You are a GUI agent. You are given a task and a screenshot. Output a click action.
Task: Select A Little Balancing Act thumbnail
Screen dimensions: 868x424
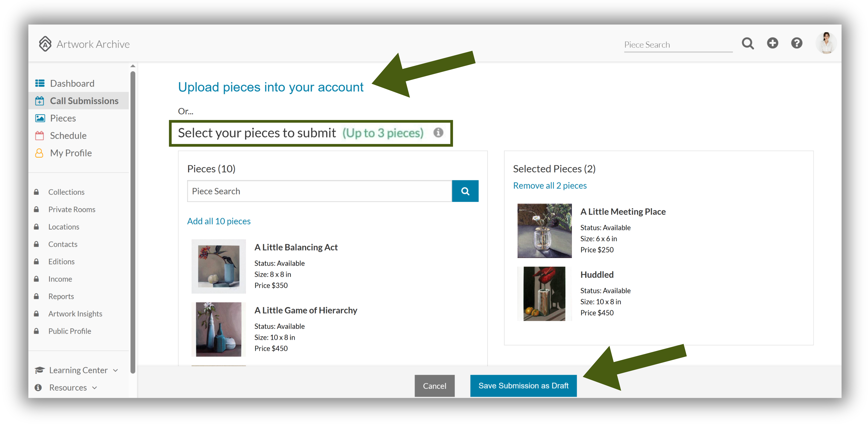219,266
